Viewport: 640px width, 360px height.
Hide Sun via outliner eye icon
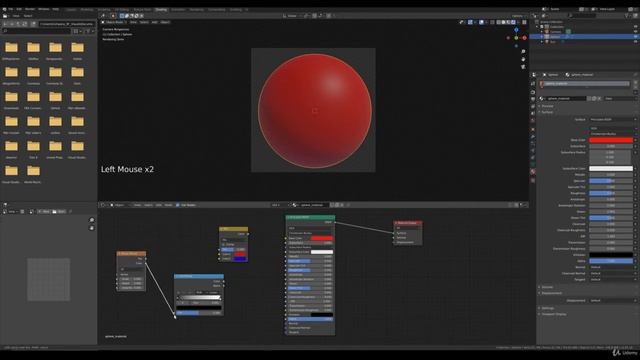636,42
